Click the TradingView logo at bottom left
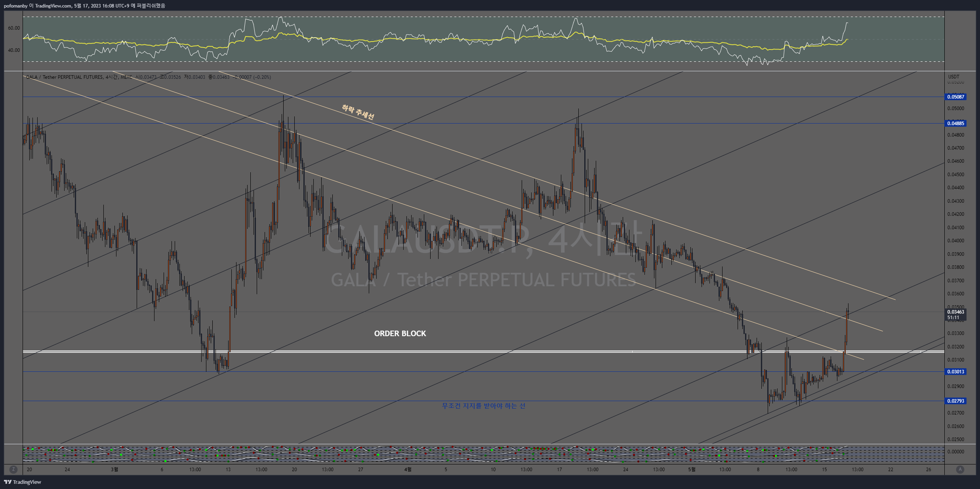Image resolution: width=980 pixels, height=489 pixels. (23, 482)
